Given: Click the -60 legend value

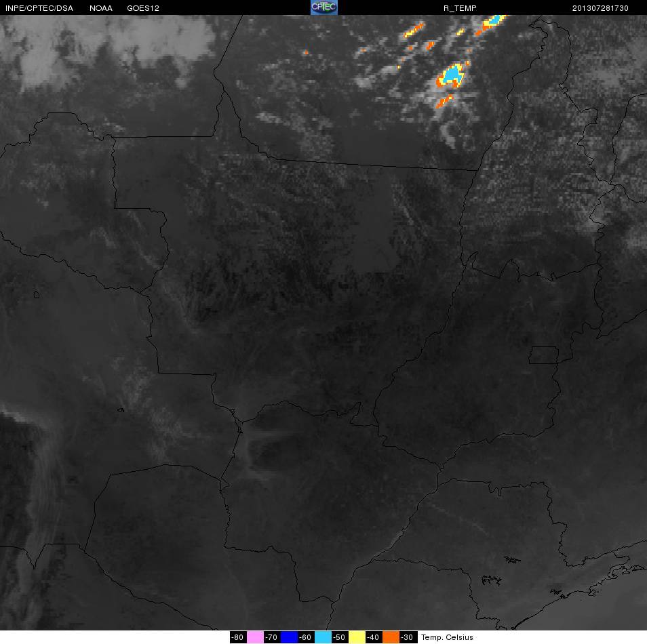Looking at the screenshot, I should tap(305, 637).
